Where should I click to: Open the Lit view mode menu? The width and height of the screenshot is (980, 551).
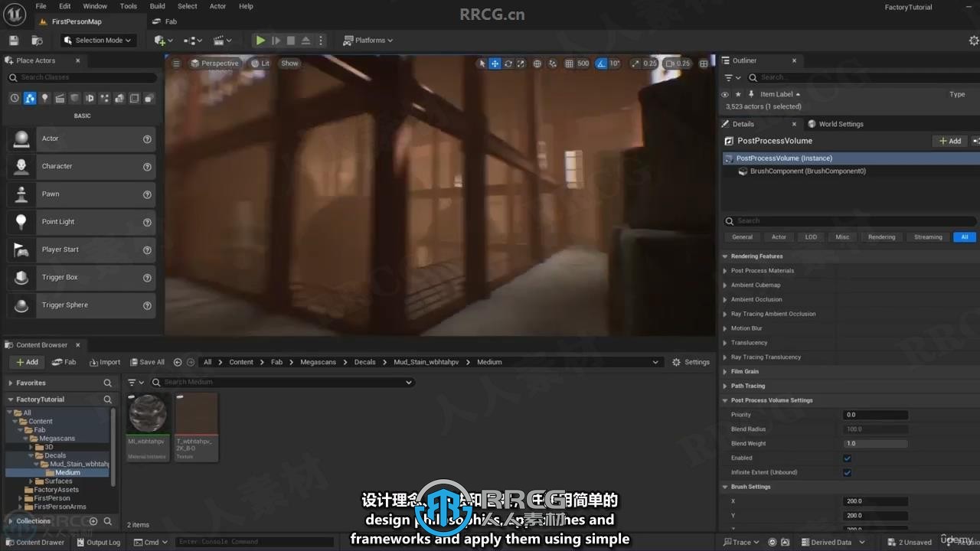coord(260,64)
